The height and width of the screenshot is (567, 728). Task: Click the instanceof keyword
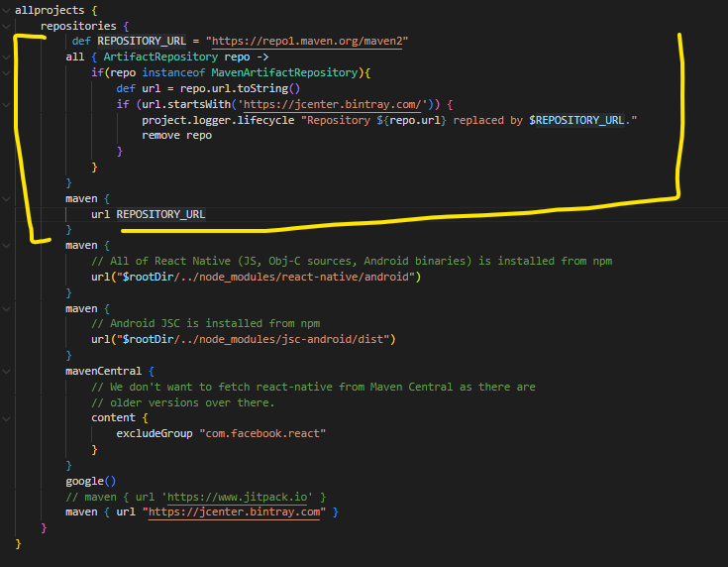pos(173,73)
